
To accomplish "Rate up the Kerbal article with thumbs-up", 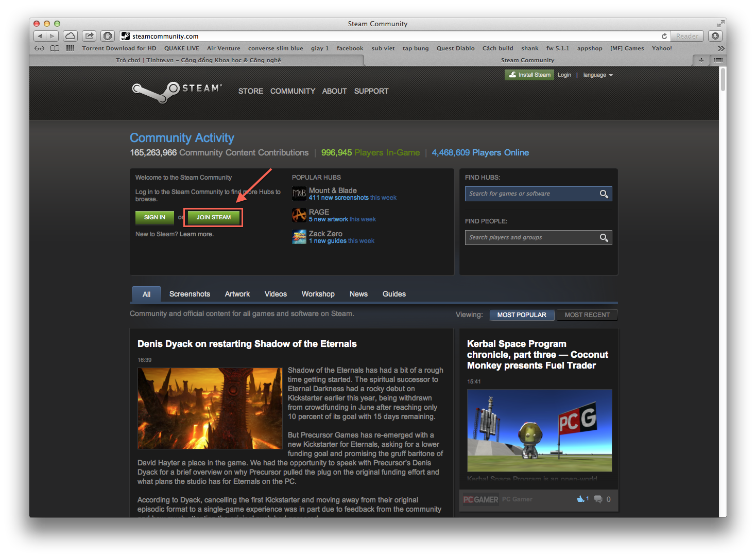I will 581,499.
